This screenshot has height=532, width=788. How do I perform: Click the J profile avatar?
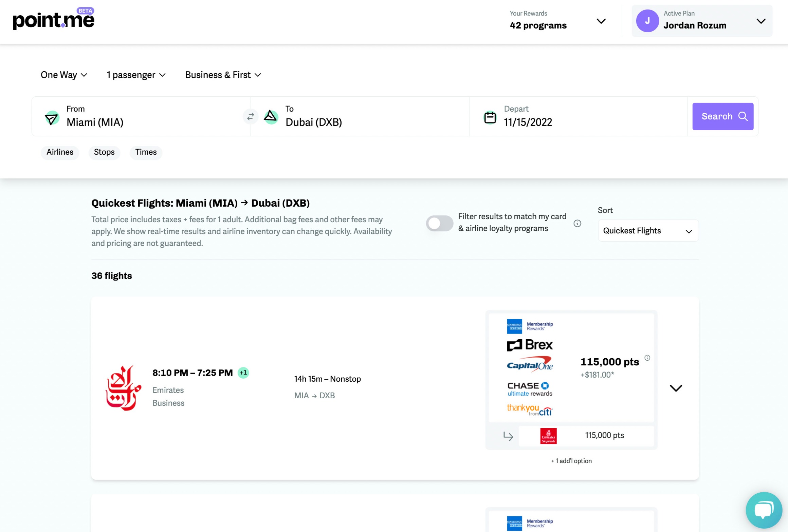pos(647,21)
